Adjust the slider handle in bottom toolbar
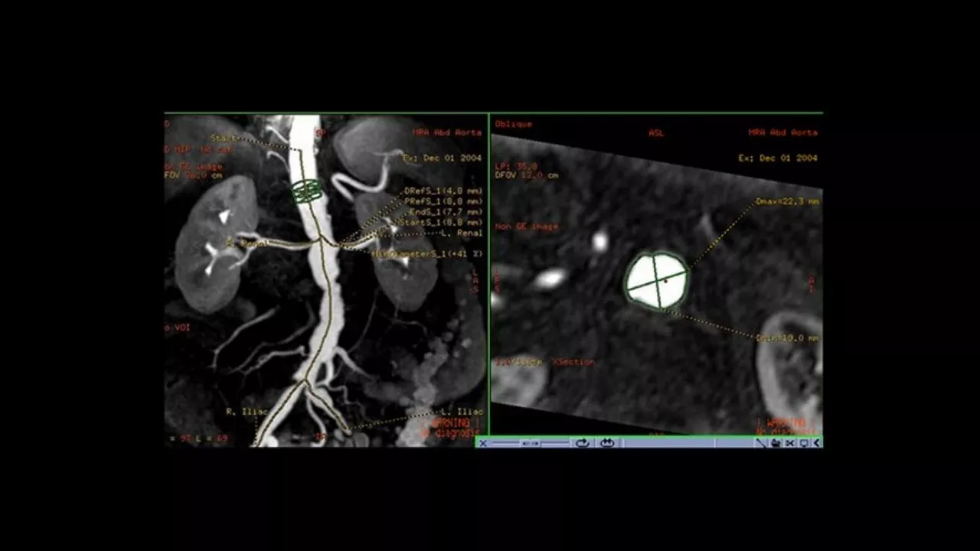This screenshot has width=980, height=551. [530, 443]
